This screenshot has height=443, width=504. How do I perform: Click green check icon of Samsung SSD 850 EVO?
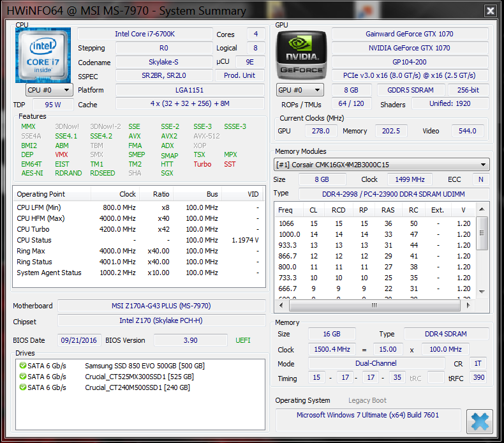[x=22, y=366]
